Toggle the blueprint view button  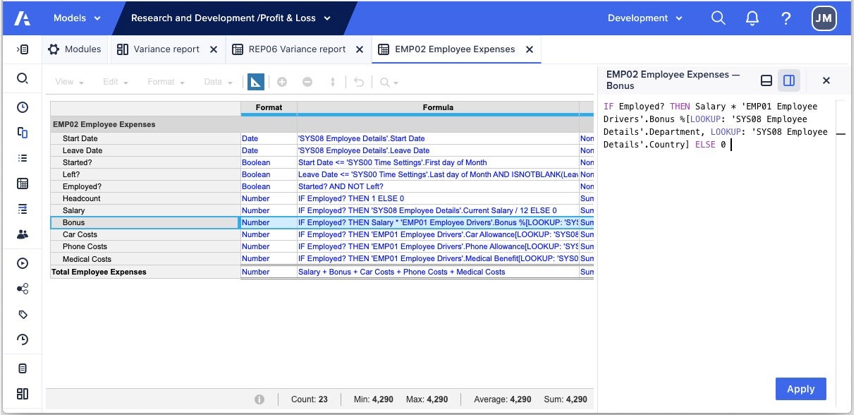point(255,82)
